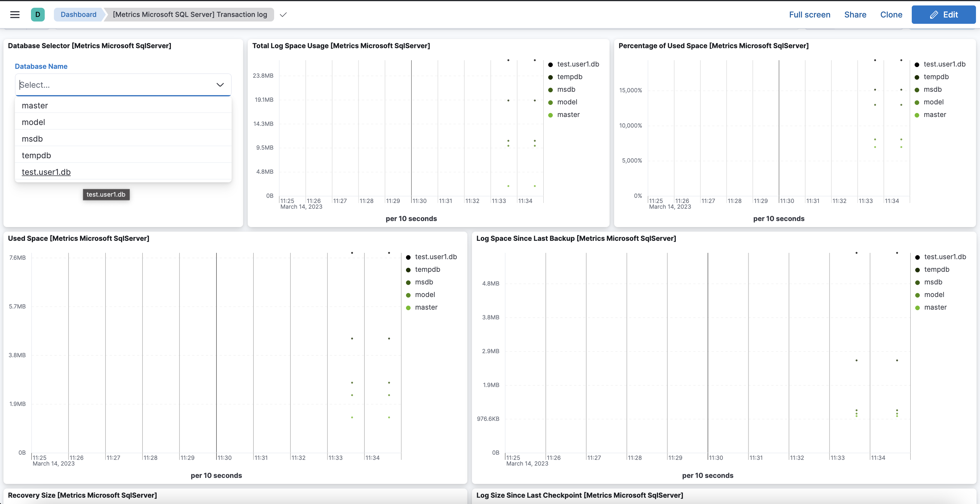Select test.user1.db from database list
This screenshot has height=504, width=980.
point(46,172)
